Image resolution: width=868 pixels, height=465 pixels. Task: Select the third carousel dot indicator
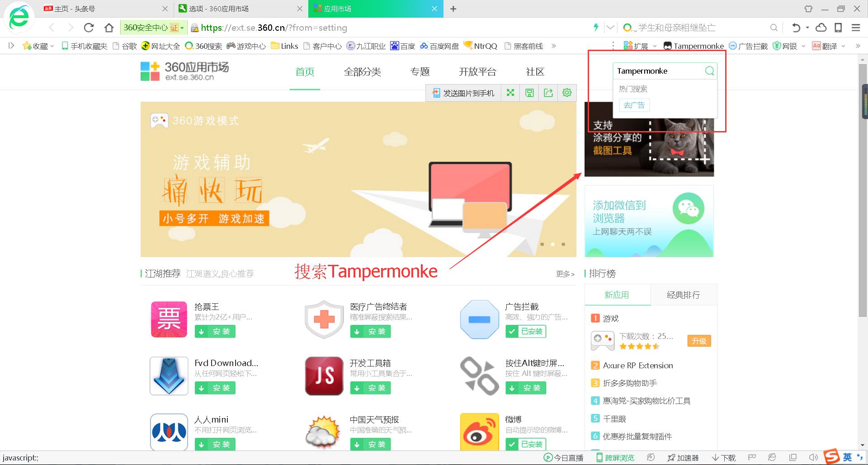click(562, 244)
